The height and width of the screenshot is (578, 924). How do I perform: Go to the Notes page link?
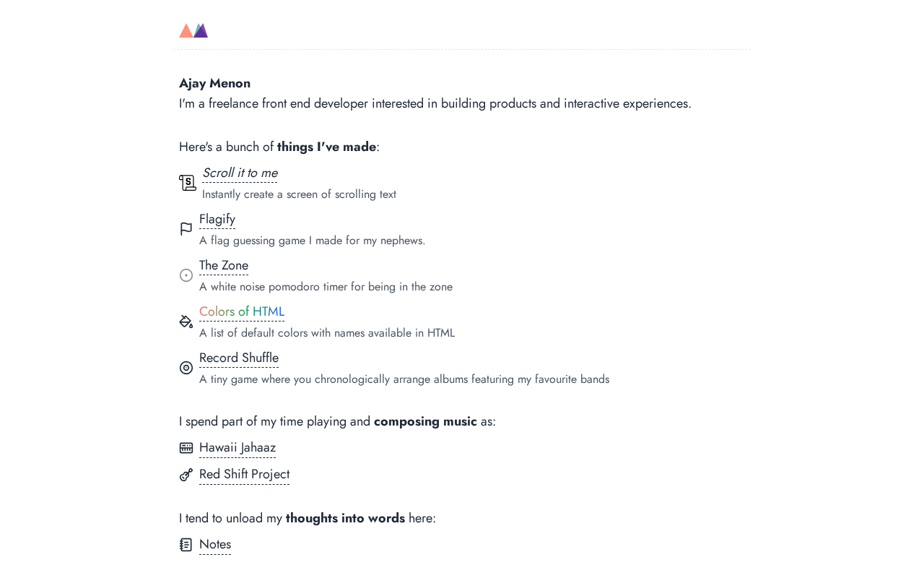215,545
